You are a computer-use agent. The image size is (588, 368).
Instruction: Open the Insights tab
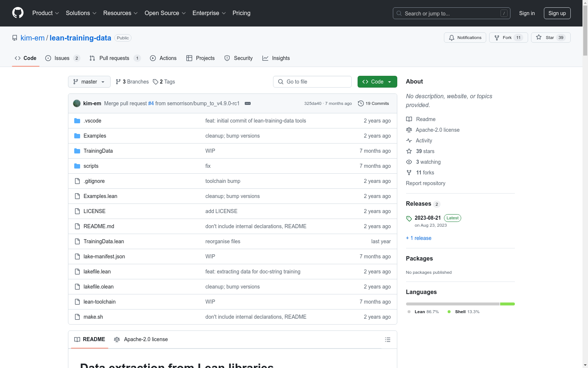click(276, 58)
